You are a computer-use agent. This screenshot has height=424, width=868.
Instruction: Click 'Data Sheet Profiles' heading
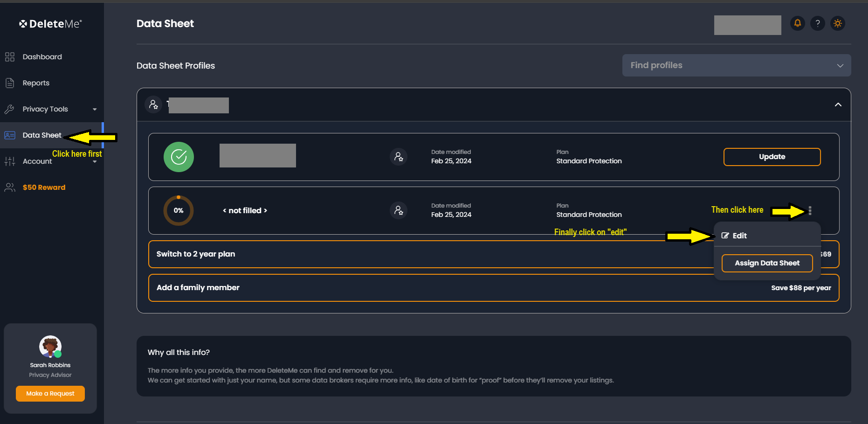click(x=176, y=66)
